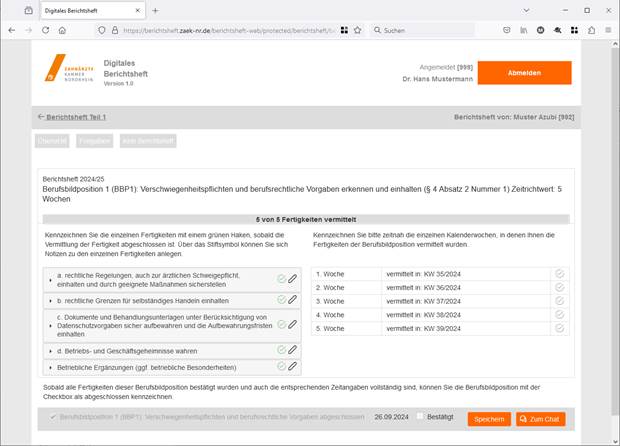Click the check icon for 3. Woche KW 37/2024
Image resolution: width=620 pixels, height=446 pixels.
click(560, 301)
